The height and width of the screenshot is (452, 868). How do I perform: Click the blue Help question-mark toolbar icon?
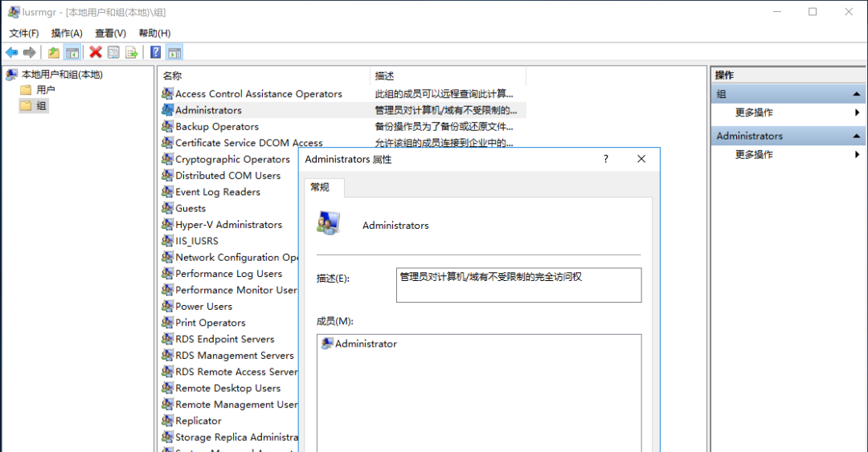156,52
